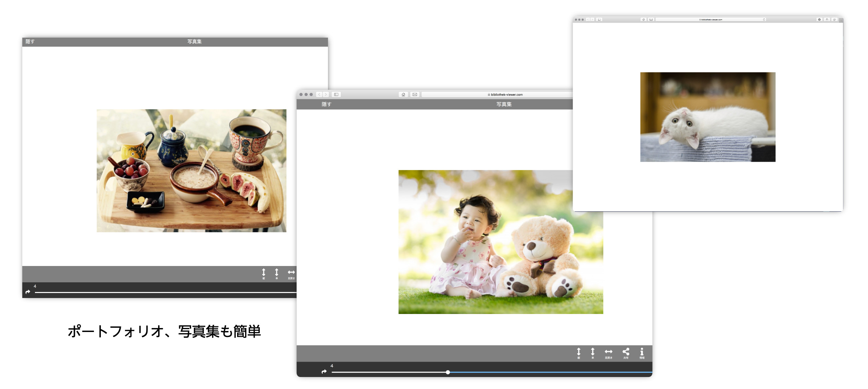Click reload icon in cat window address bar

pos(764,20)
